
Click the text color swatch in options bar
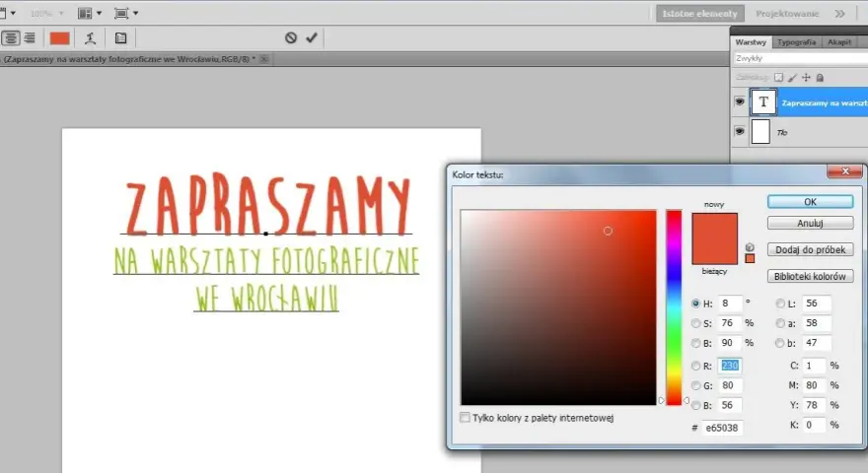click(x=59, y=37)
